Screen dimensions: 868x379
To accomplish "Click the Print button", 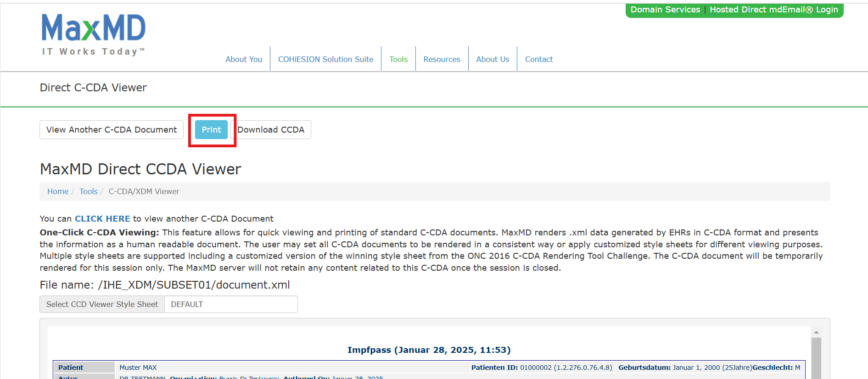I will 212,130.
